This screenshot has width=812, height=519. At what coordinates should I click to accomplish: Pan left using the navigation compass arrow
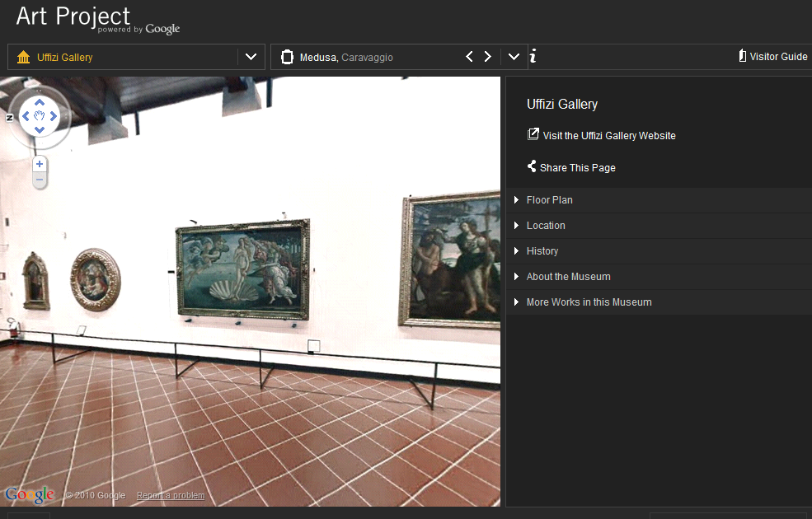pos(26,116)
